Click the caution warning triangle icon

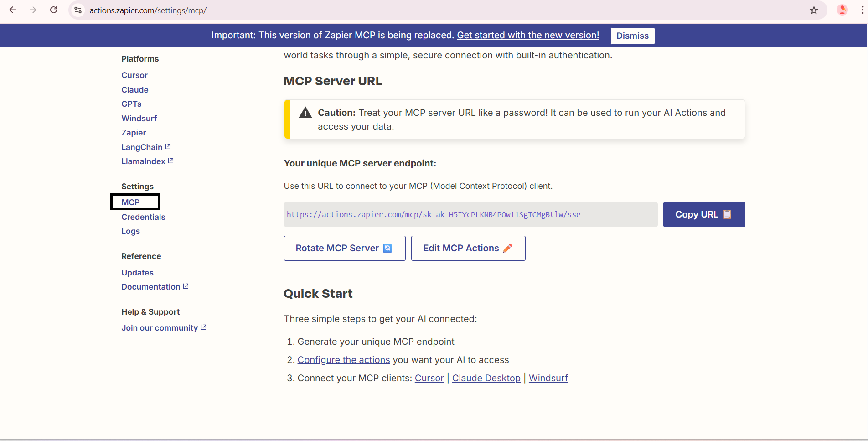305,113
